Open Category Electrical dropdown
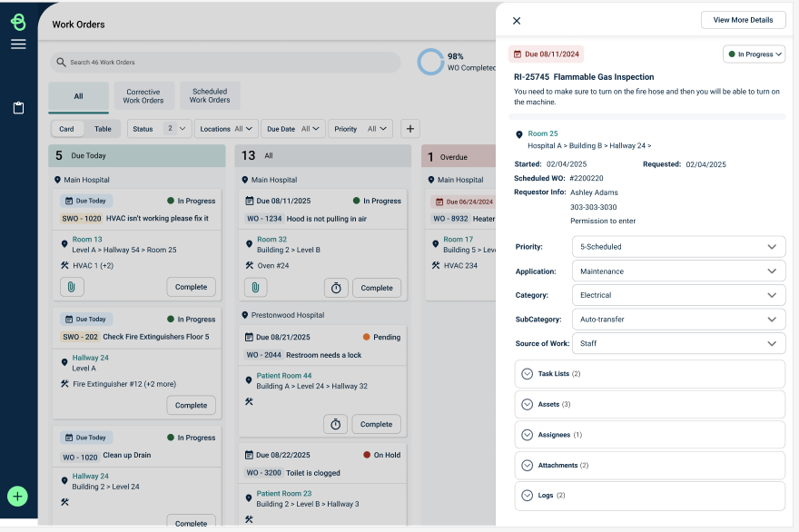This screenshot has height=532, width=799. tap(679, 295)
